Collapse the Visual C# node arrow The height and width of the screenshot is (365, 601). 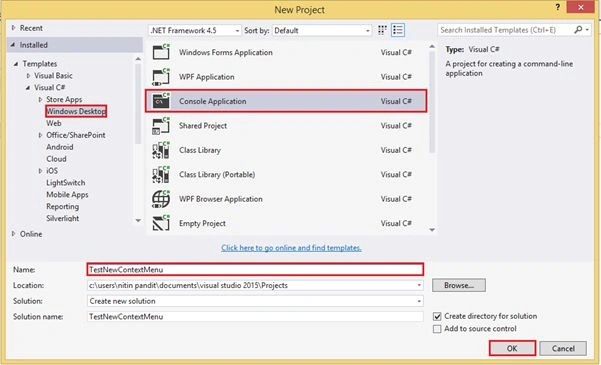pyautogui.click(x=28, y=87)
